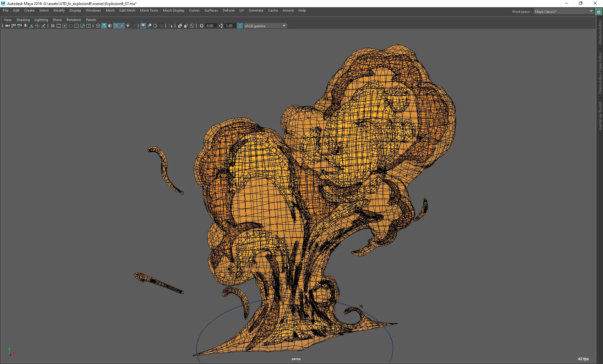The image size is (603, 364).
Task: Open the Edit menu
Action: pos(16,10)
